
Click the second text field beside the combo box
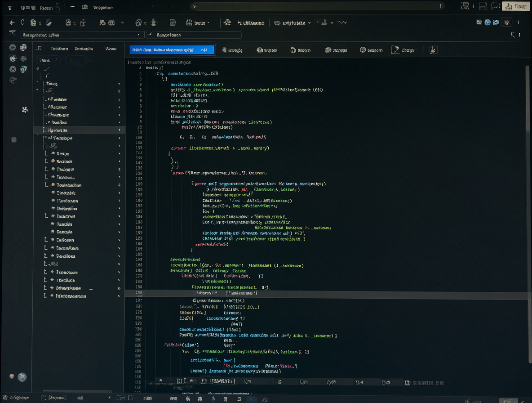(195, 35)
